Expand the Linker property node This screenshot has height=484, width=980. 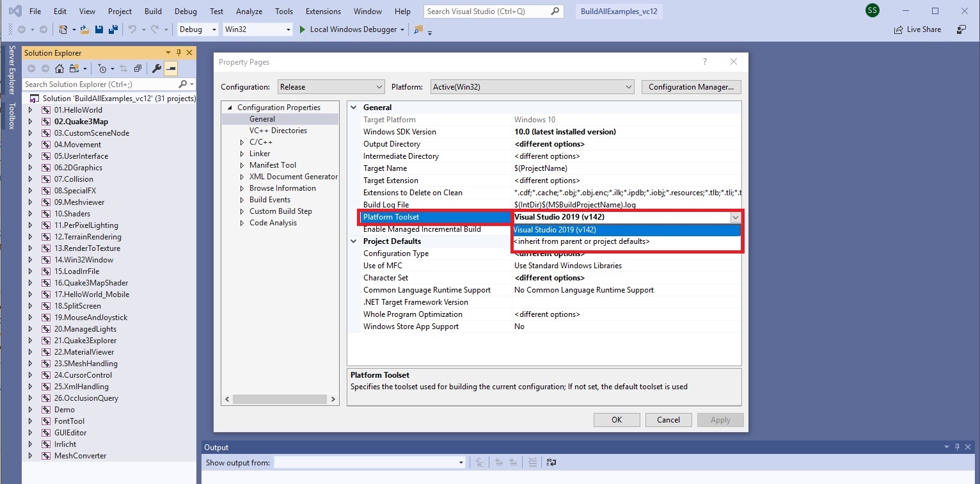coord(242,154)
